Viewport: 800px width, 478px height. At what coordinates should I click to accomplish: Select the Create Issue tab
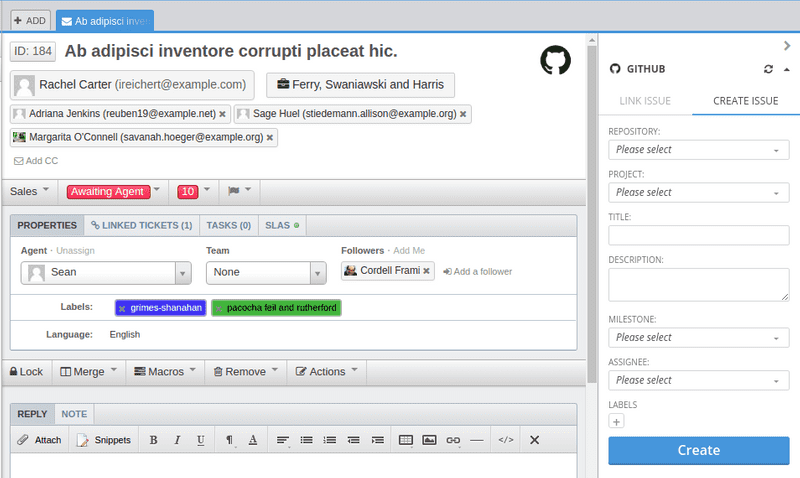745,101
